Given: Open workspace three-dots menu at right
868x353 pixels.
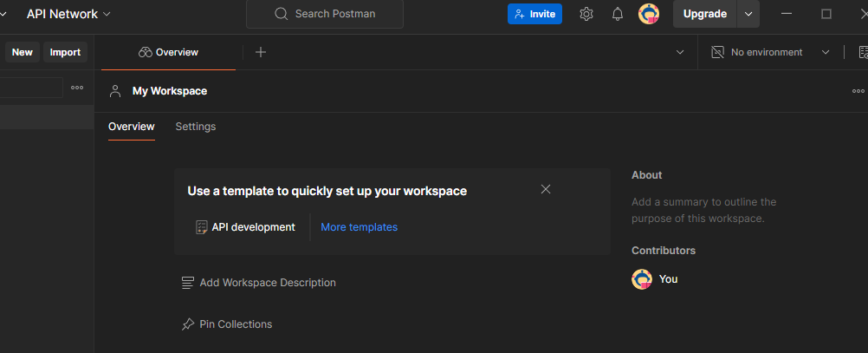Looking at the screenshot, I should (x=858, y=91).
